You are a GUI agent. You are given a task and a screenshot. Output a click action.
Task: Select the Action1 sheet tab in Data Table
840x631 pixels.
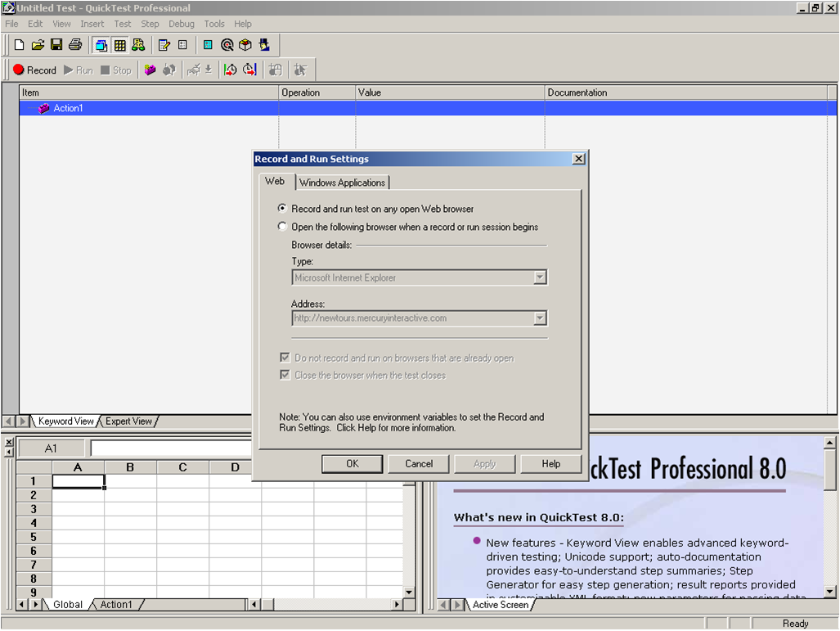pos(115,605)
